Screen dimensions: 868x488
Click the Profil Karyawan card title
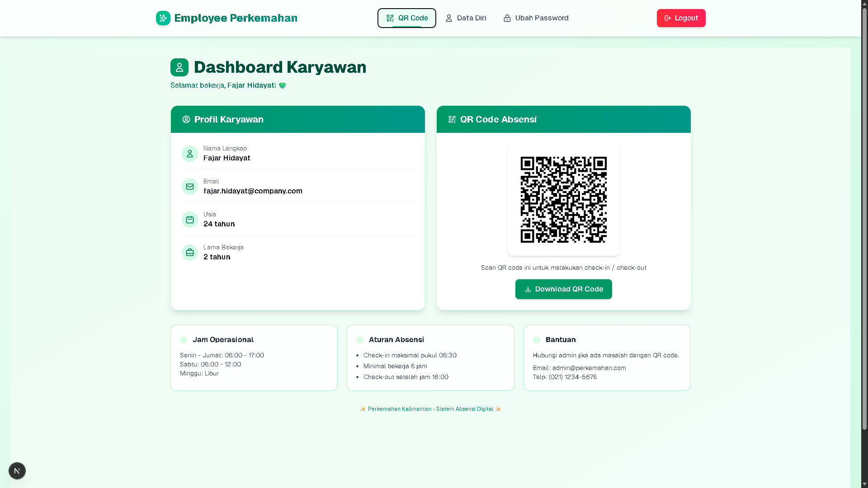pyautogui.click(x=229, y=119)
